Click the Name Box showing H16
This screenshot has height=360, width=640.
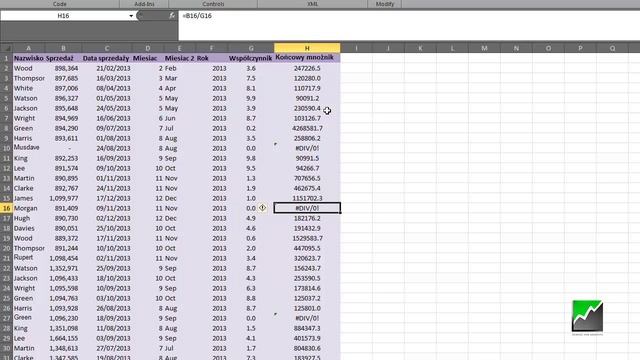(63, 16)
